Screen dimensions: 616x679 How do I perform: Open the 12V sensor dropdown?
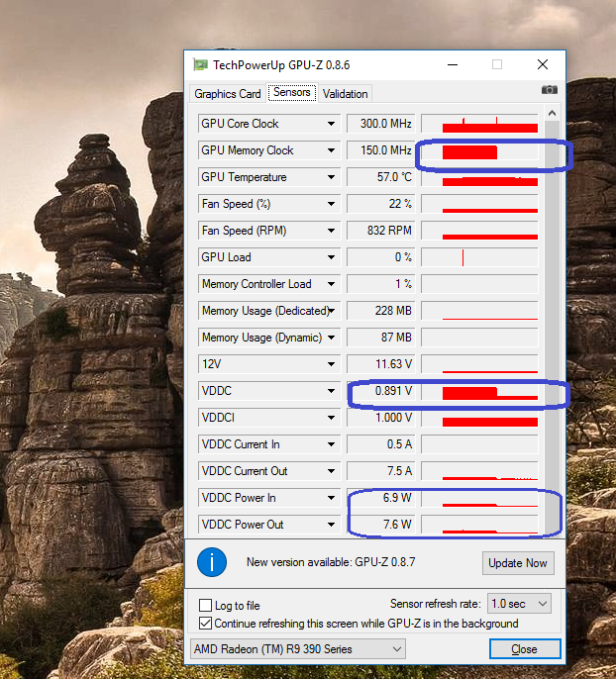pyautogui.click(x=331, y=364)
